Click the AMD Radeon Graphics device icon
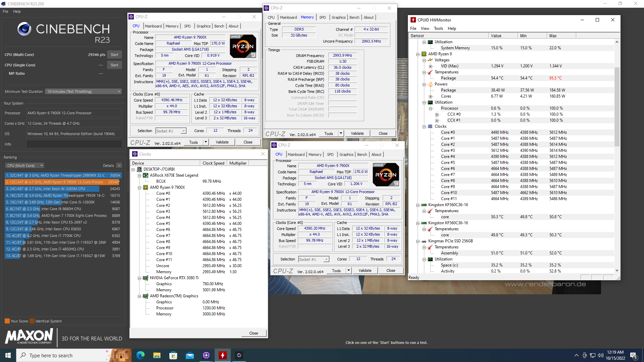The height and width of the screenshot is (362, 644). [x=146, y=296]
